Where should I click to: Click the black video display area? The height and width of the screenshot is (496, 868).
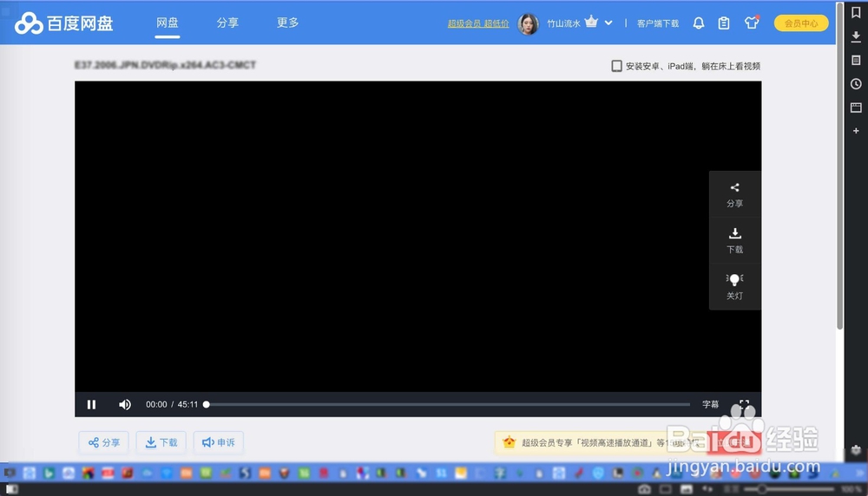pyautogui.click(x=418, y=237)
